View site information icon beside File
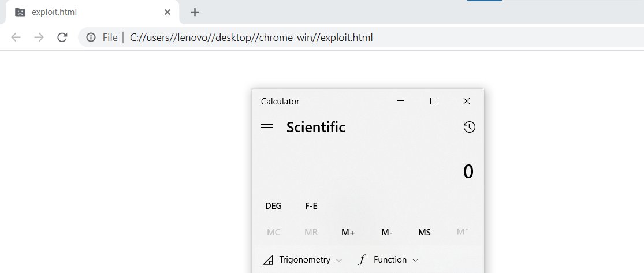The width and height of the screenshot is (644, 273). pos(91,38)
